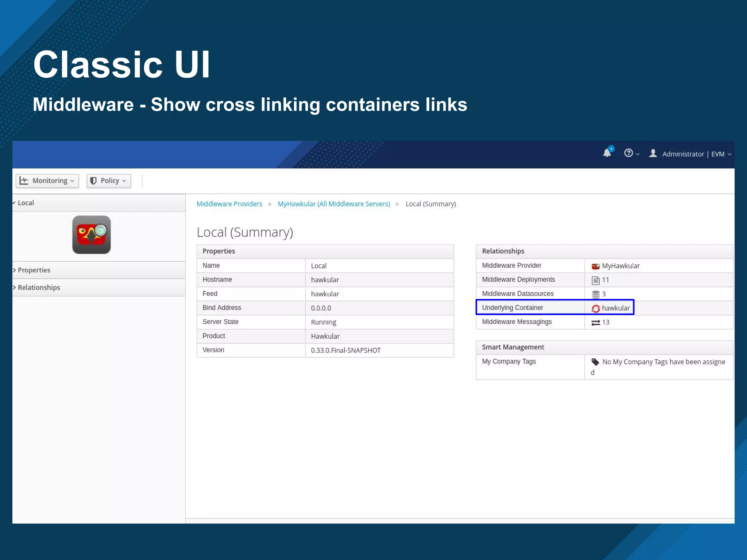The width and height of the screenshot is (747, 560).
Task: Click the Underlying Container label
Action: [x=512, y=308]
